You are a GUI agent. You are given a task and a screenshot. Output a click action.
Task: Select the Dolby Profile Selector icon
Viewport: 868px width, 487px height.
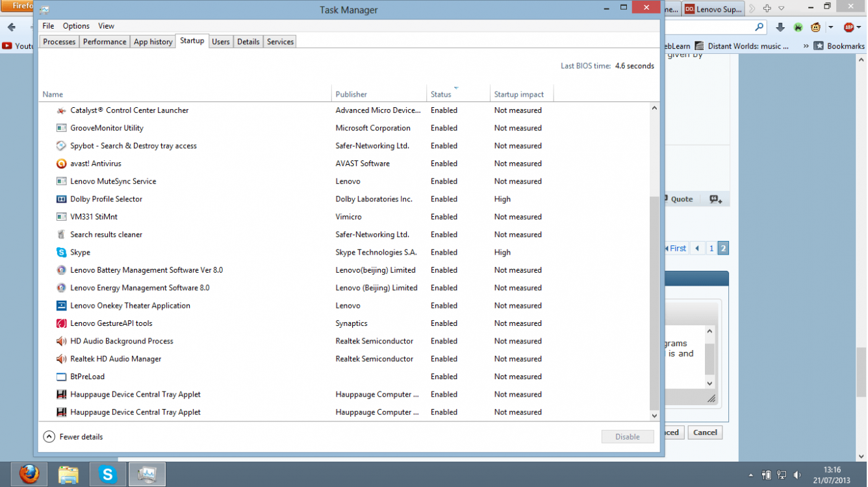61,199
